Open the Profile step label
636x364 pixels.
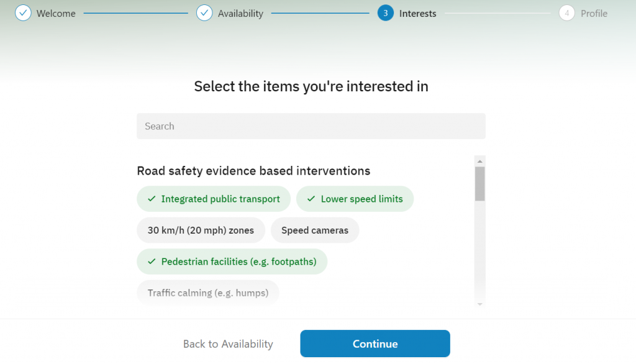click(594, 14)
